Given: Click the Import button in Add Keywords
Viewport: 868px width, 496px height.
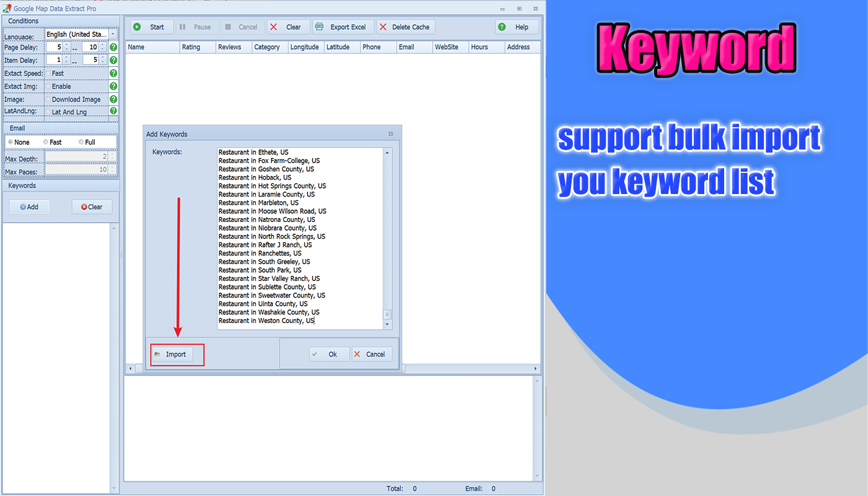Looking at the screenshot, I should point(172,355).
